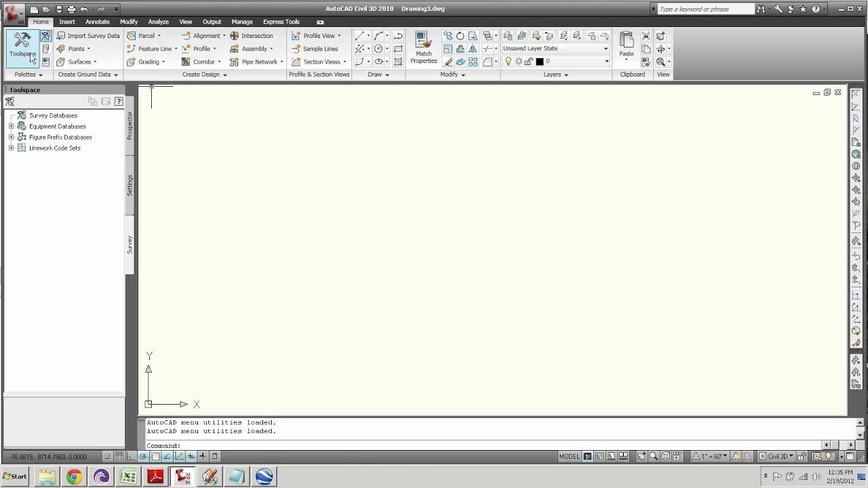Image resolution: width=868 pixels, height=488 pixels.
Task: Expand the Create Design panel
Action: click(x=204, y=75)
